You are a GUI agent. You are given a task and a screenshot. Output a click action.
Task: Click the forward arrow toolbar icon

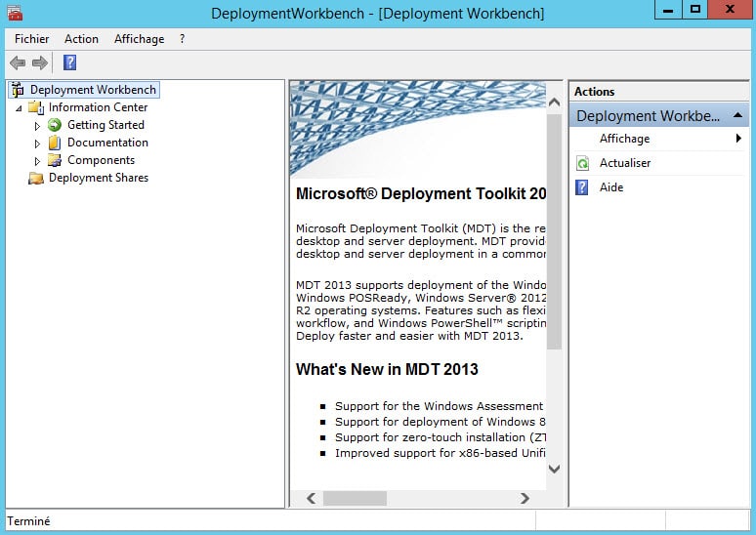tap(40, 62)
